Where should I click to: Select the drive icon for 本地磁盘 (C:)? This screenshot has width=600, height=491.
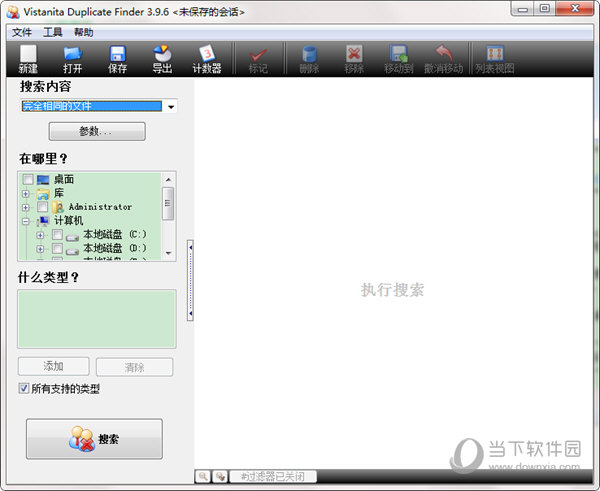72,237
